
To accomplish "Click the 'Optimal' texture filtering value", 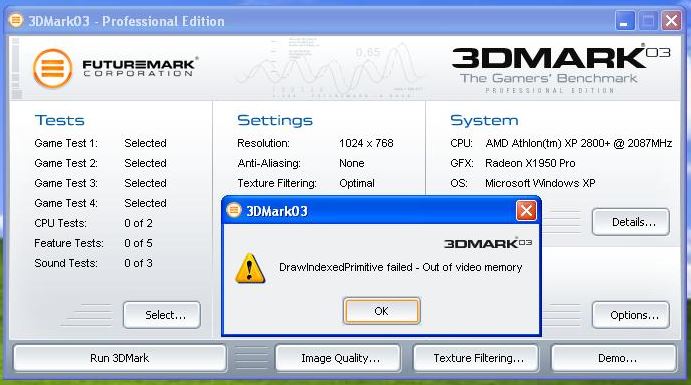I will coord(357,183).
